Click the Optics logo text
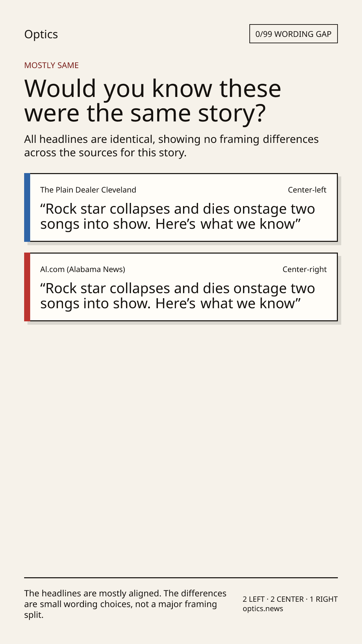 point(41,35)
